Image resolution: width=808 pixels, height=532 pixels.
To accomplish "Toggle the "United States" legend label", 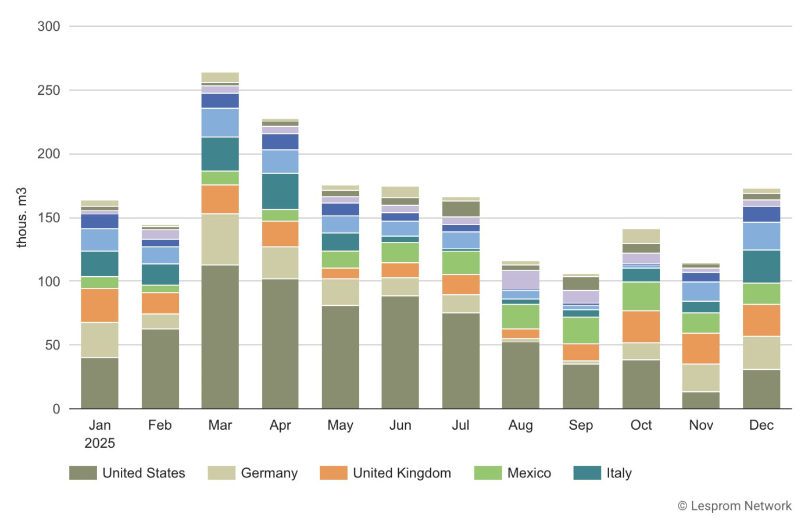I will pyautogui.click(x=144, y=473).
